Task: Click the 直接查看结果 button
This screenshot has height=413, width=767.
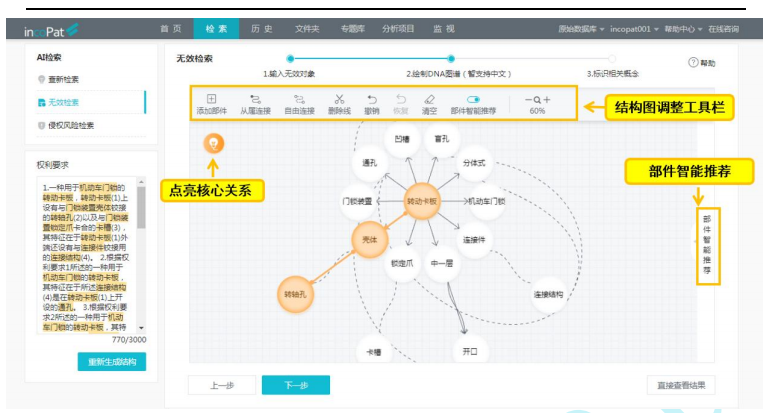Action: tap(681, 385)
